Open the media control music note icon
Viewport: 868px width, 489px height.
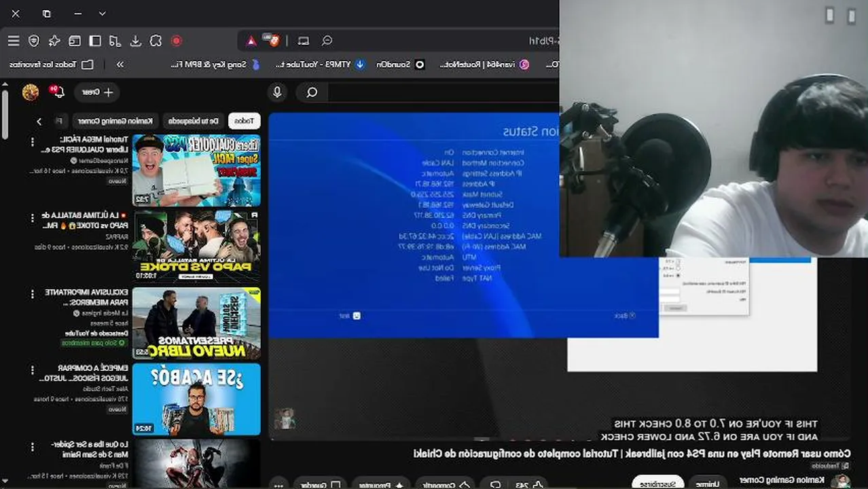(115, 41)
